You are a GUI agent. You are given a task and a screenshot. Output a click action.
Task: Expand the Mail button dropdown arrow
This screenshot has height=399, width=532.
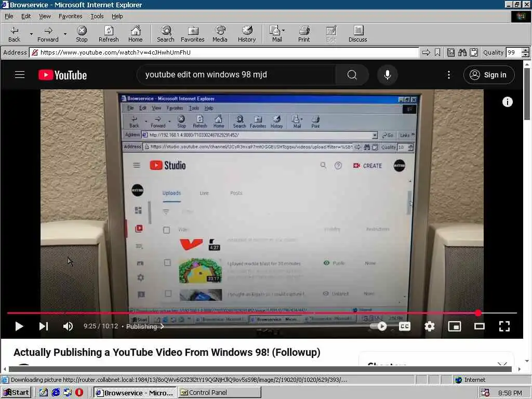point(283,31)
